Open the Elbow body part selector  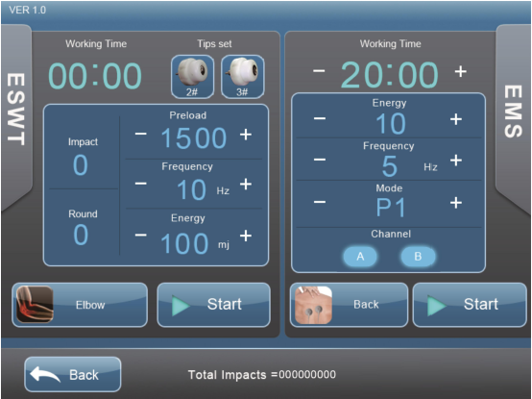click(80, 305)
